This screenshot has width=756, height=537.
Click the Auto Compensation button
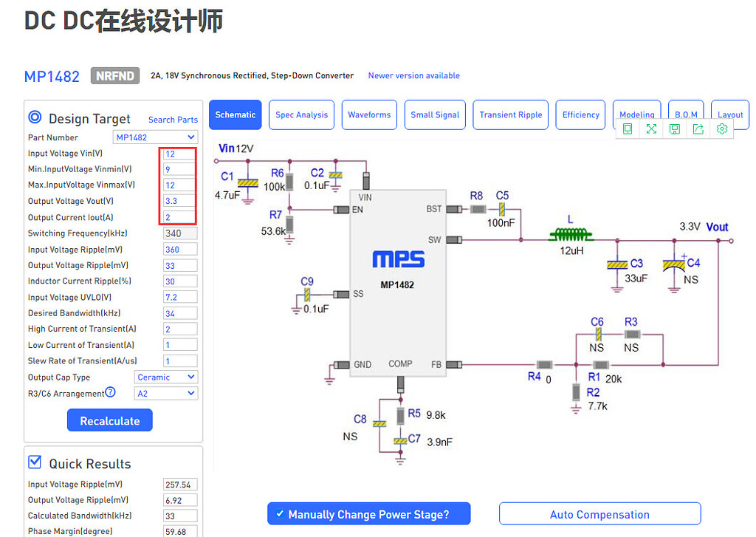coord(599,513)
